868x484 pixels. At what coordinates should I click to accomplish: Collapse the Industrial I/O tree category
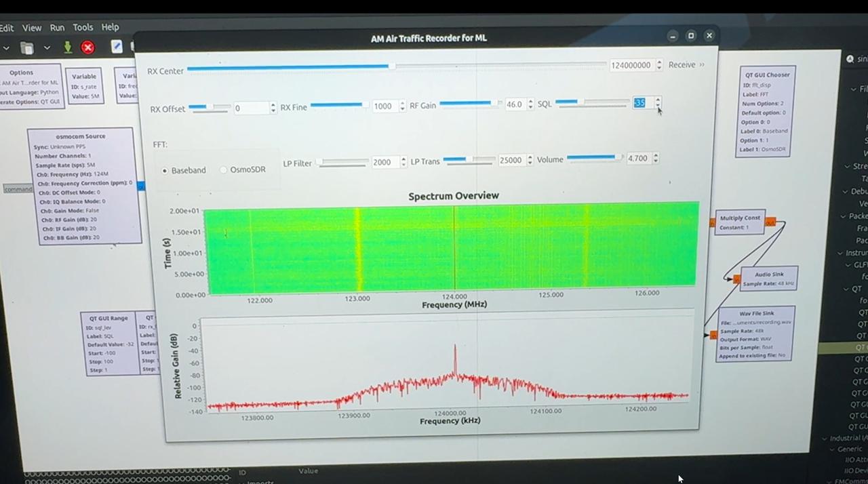pyautogui.click(x=825, y=439)
